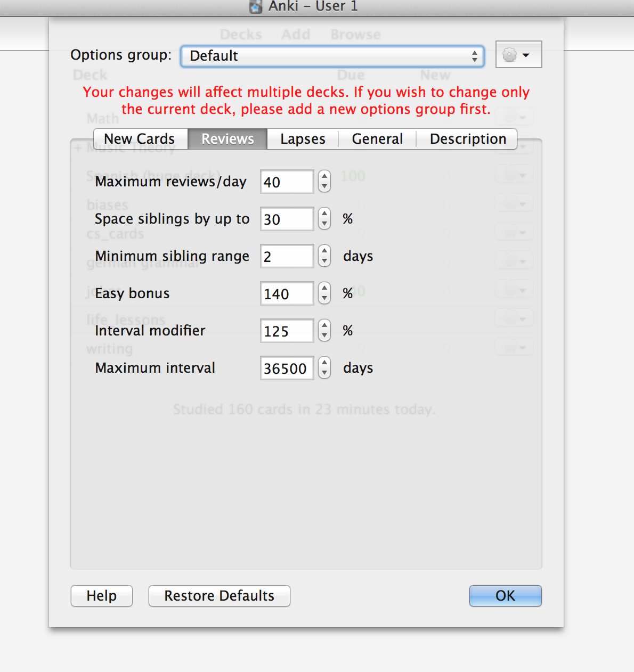The image size is (634, 672).
Task: Click the Easy bonus input field
Action: click(287, 294)
